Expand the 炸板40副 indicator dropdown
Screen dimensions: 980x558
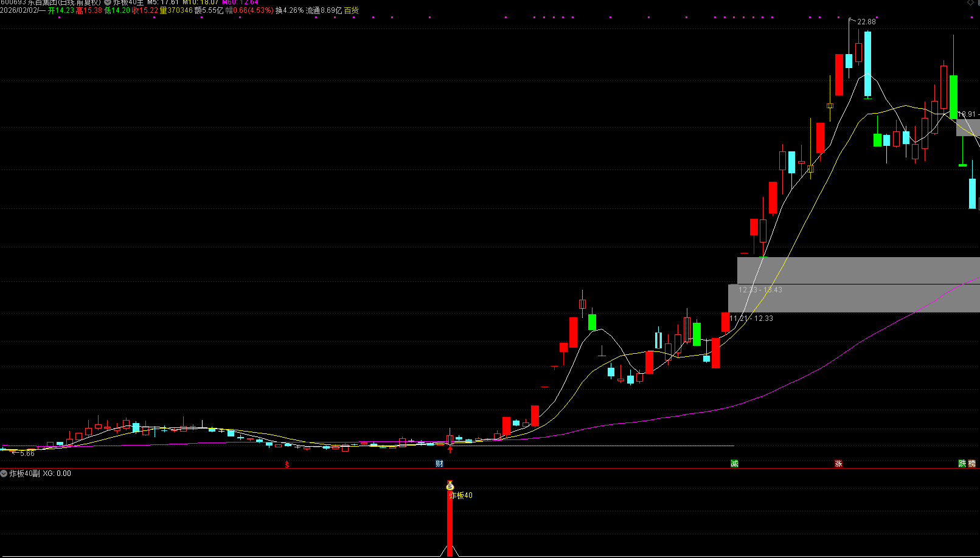(x=4, y=474)
